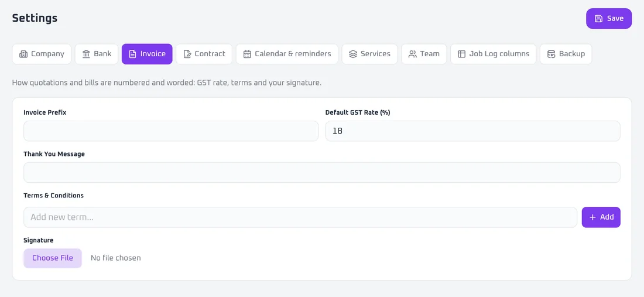
Task: Click the Terms & Conditions label
Action: [53, 196]
